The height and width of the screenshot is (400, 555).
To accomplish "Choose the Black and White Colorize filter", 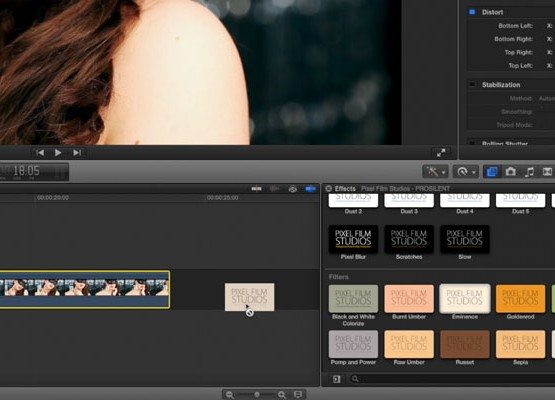I will 353,299.
